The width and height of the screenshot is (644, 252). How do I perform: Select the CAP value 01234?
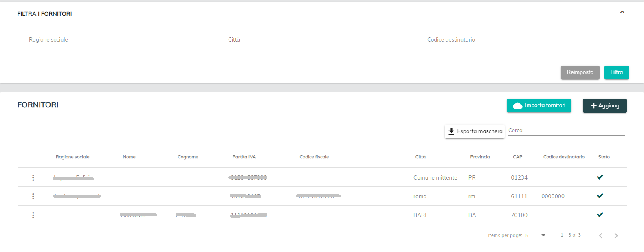click(x=519, y=177)
